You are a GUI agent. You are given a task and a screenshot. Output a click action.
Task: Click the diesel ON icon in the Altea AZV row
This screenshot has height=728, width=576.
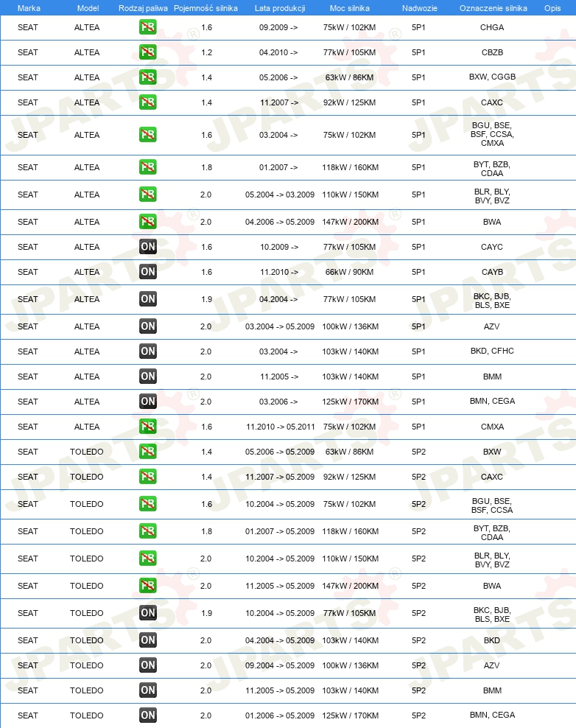[x=147, y=326]
